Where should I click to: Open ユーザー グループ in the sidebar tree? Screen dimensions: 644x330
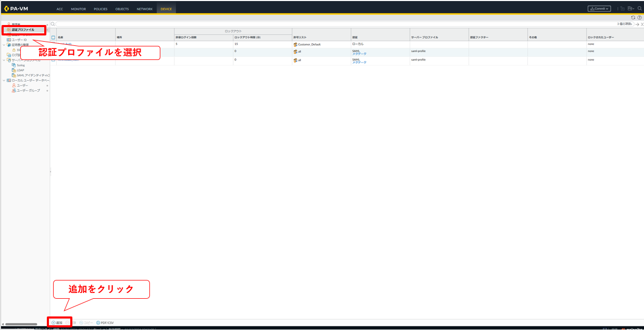coord(28,90)
